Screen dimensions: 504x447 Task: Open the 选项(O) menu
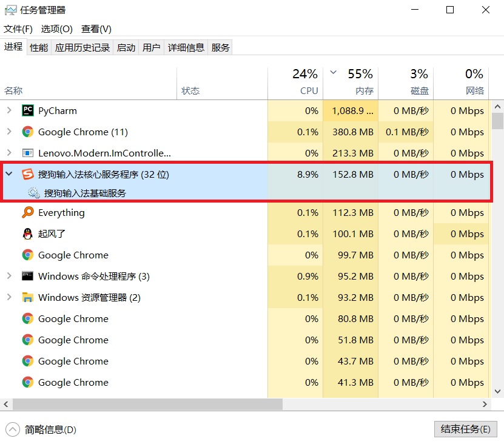pyautogui.click(x=57, y=29)
